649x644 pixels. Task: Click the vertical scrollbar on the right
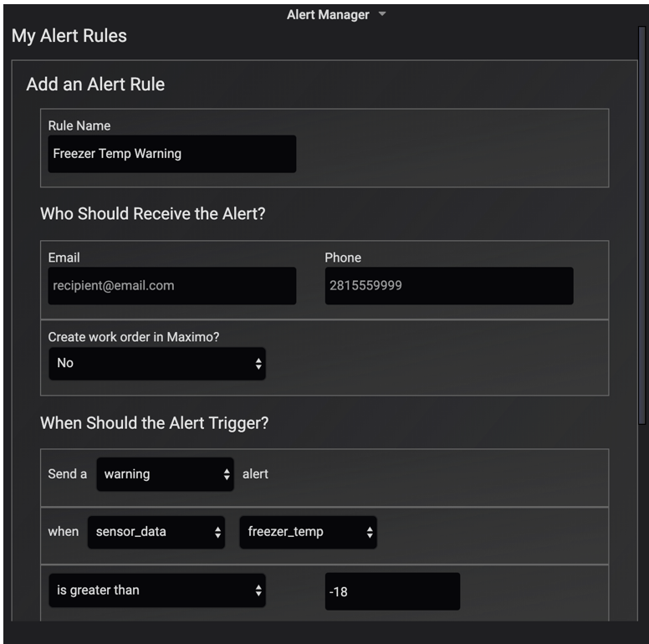coord(642,225)
